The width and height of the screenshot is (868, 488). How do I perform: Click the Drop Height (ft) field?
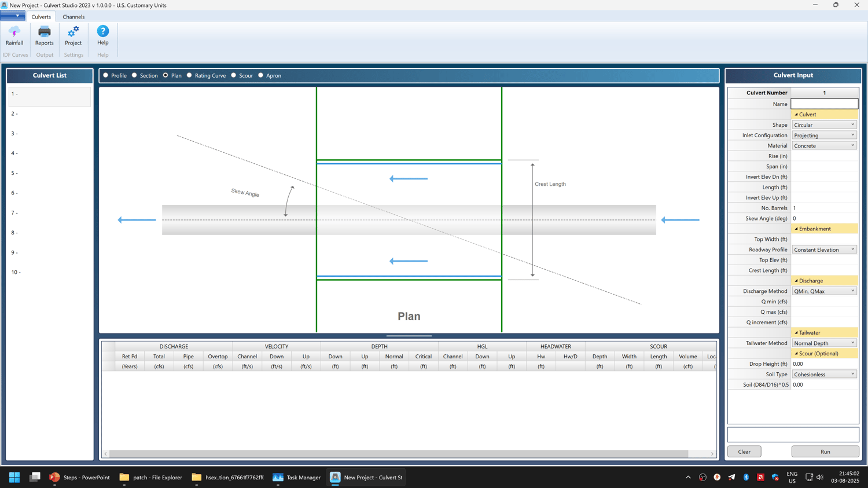point(825,364)
